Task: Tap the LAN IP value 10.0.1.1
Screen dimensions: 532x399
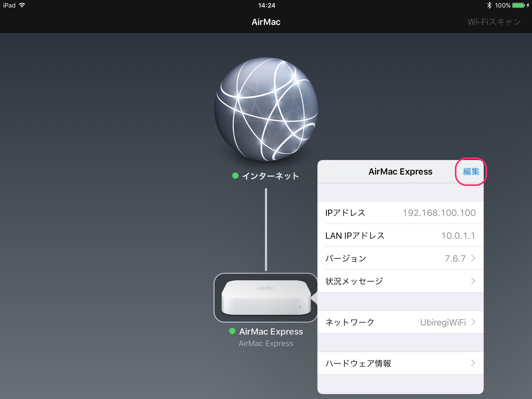Action: tap(458, 236)
